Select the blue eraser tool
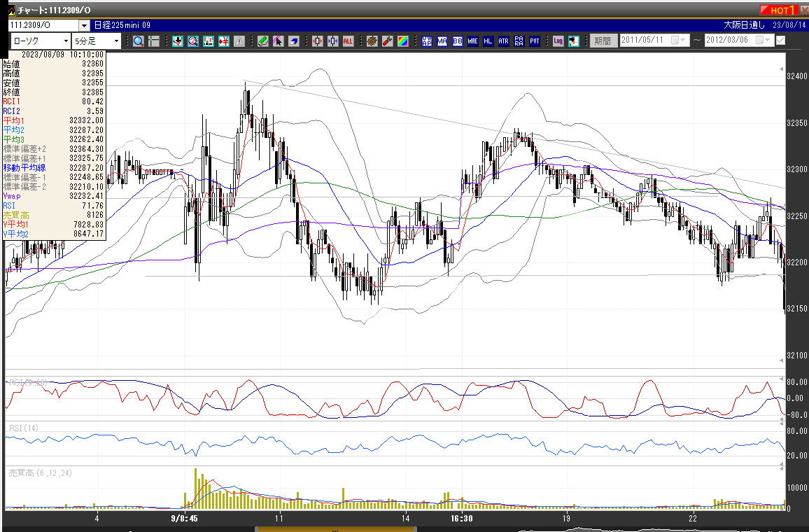Viewport: 809px width, 532px height. [x=293, y=41]
